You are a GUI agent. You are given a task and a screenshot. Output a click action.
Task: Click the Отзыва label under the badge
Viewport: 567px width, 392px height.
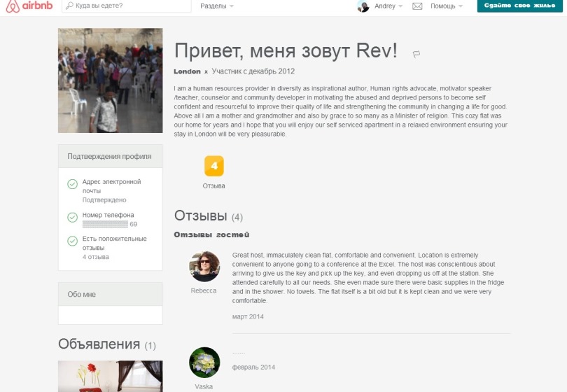pos(213,186)
